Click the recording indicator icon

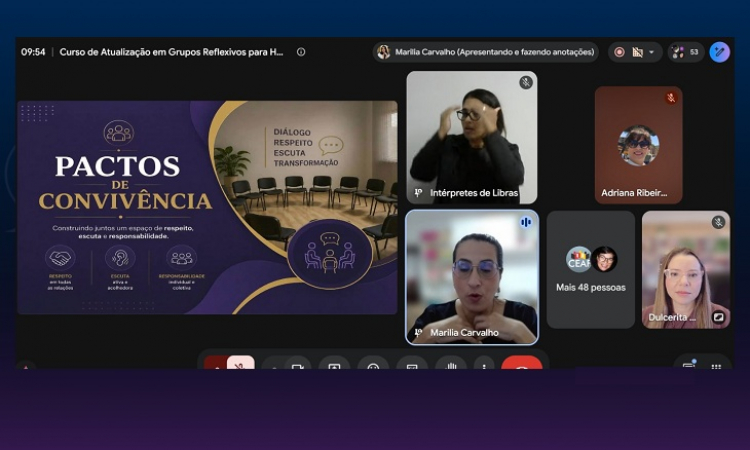pos(619,52)
